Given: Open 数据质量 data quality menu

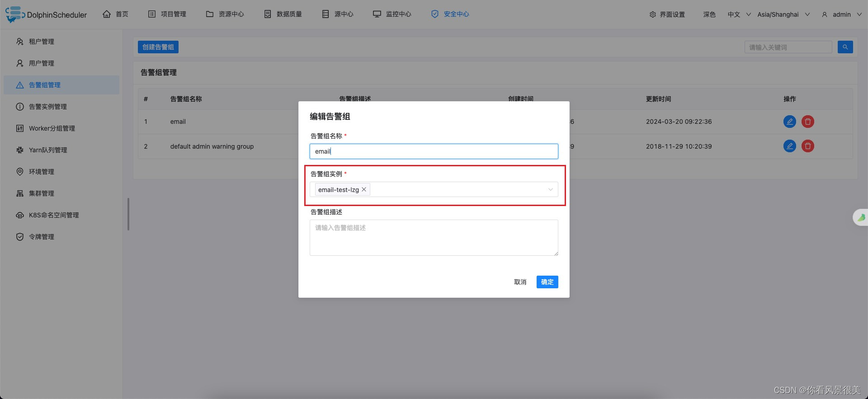Looking at the screenshot, I should click(283, 14).
